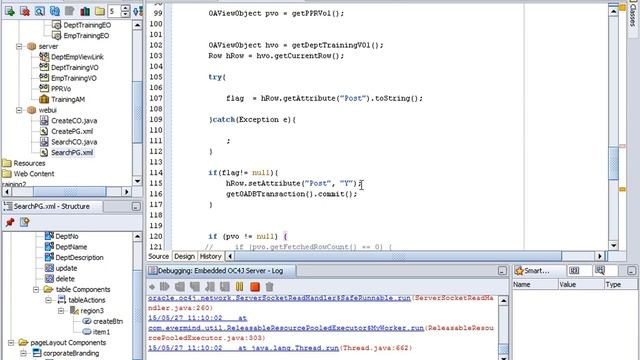Minimize the Structure panel
The height and width of the screenshot is (360, 640).
(x=136, y=207)
